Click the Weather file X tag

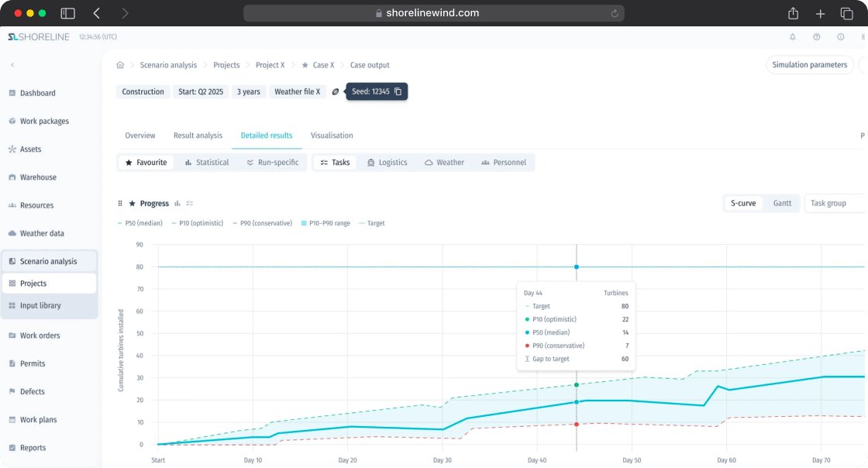tap(298, 92)
